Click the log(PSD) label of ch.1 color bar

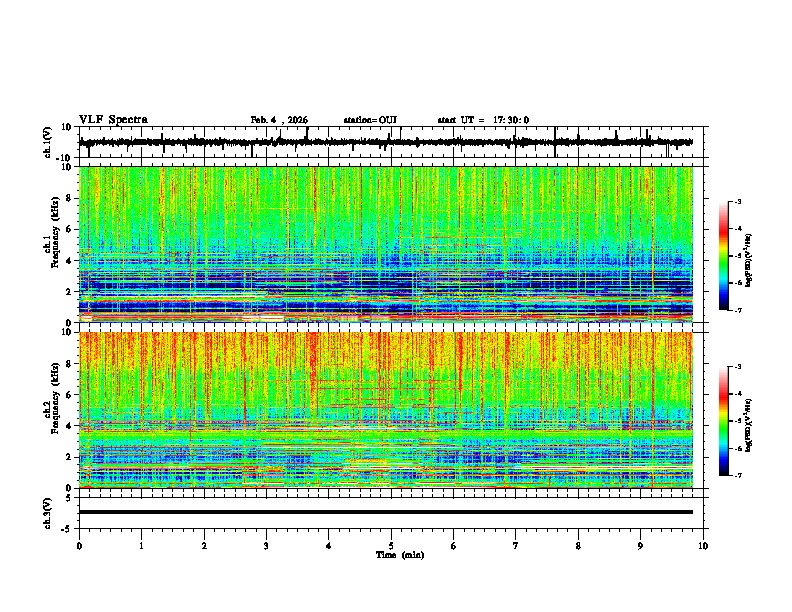(749, 261)
